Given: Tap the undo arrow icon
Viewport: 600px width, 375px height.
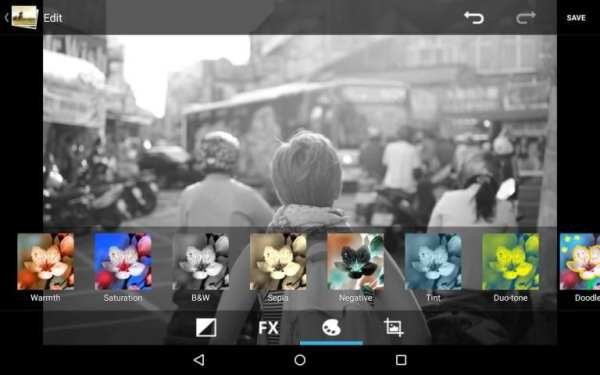Looking at the screenshot, I should point(474,18).
